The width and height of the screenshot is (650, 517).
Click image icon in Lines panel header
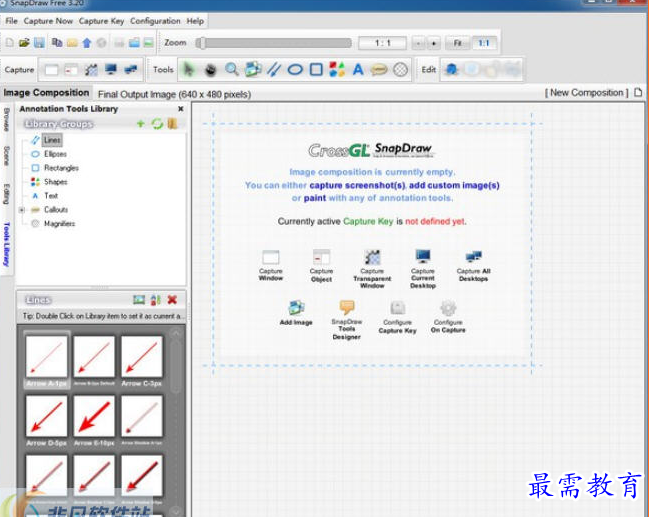[139, 300]
